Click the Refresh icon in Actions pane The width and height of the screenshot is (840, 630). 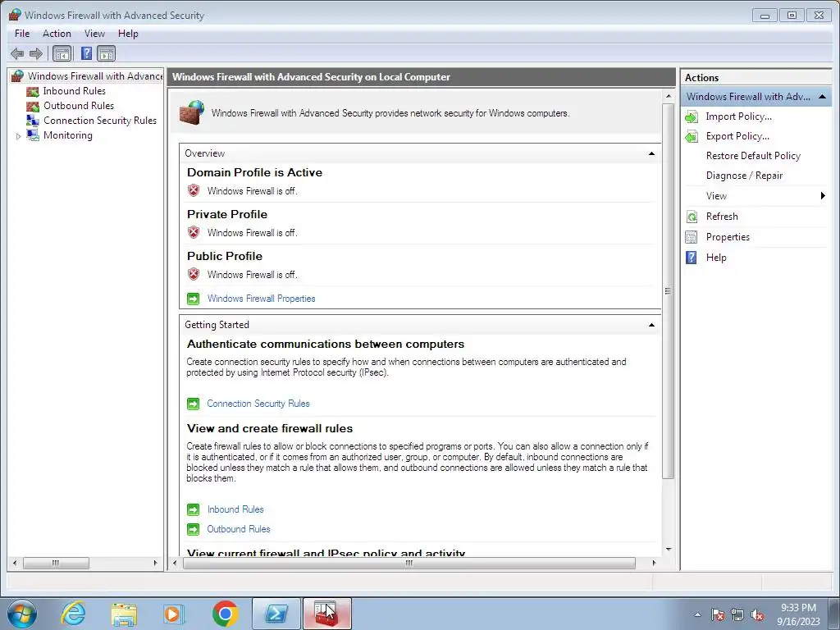(x=692, y=217)
